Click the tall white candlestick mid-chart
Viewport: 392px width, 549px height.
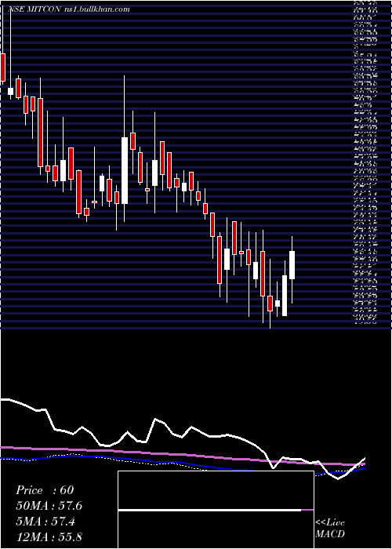[x=125, y=170]
